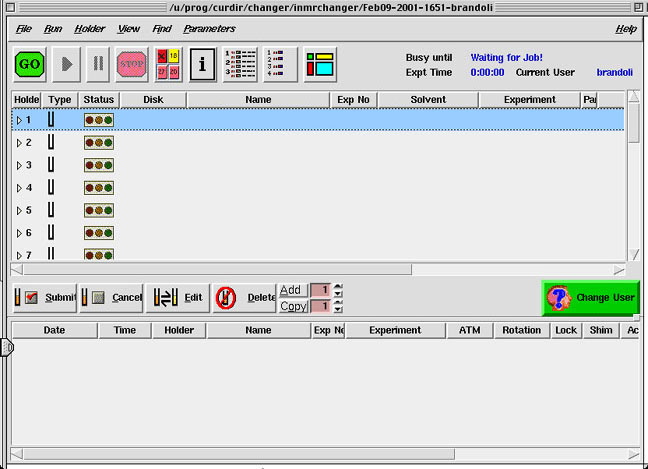Click the Delete button
Viewport: 648px width, 469px height.
coord(244,297)
